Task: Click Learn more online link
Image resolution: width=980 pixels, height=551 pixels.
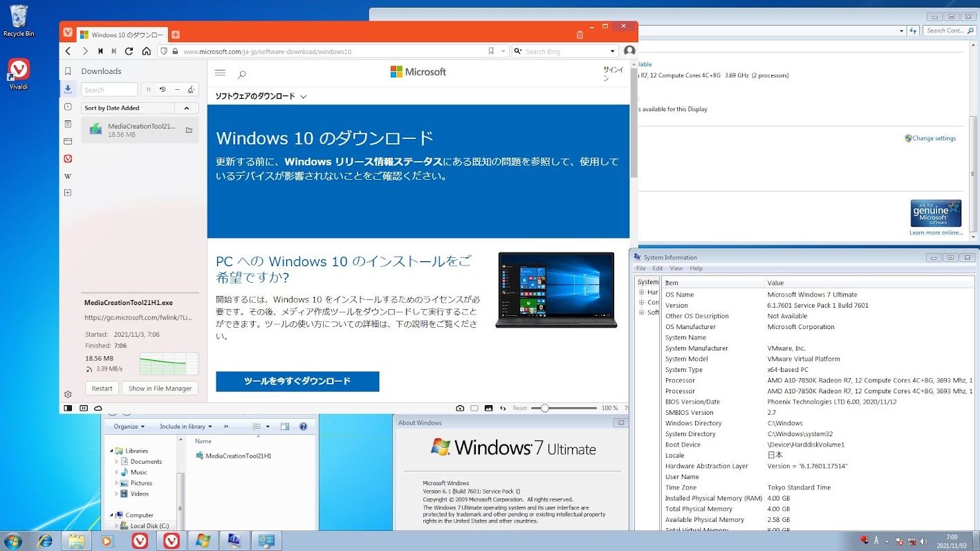Action: pos(936,233)
